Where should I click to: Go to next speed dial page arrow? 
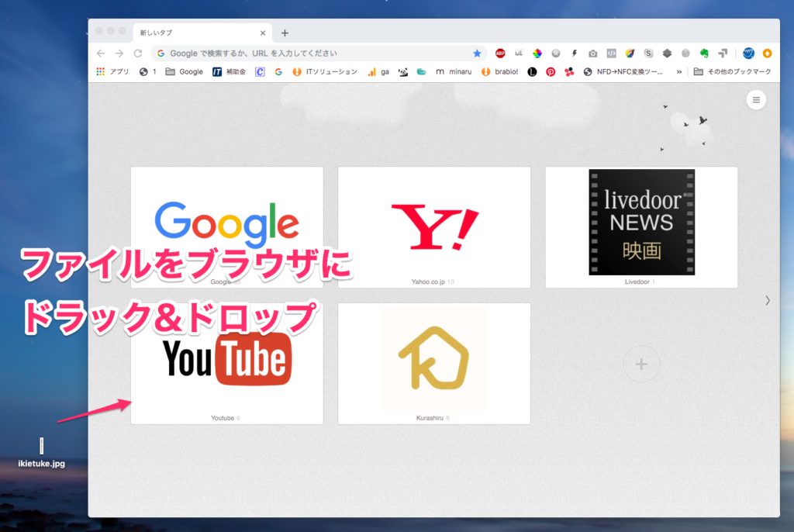pos(768,300)
